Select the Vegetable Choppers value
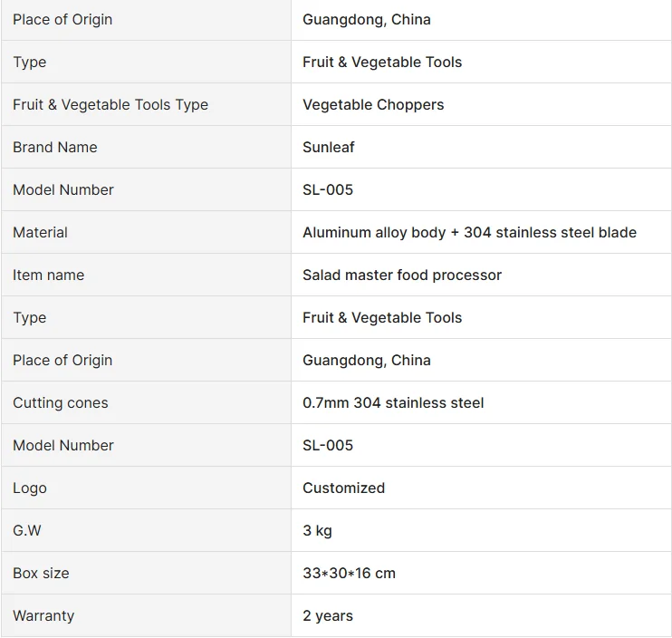672x638 pixels. coord(373,104)
